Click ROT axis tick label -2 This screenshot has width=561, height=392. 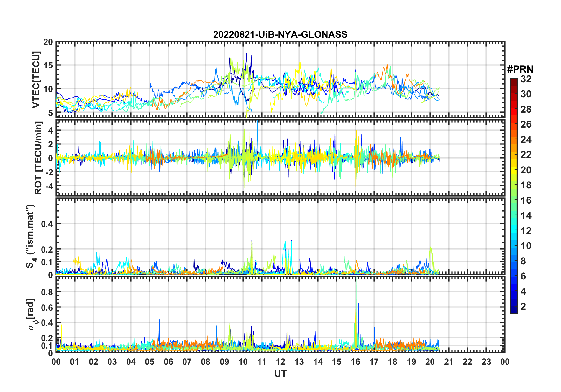click(49, 172)
